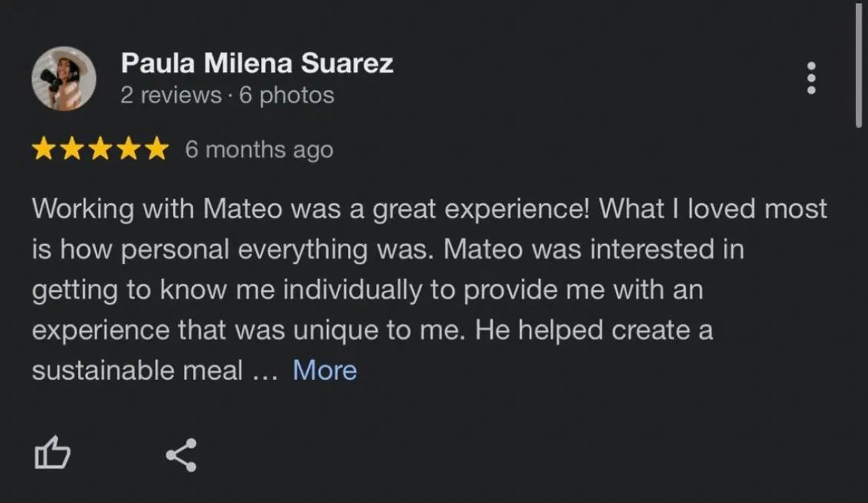868x503 pixels.
Task: Click the third yellow rating star
Action: [100, 150]
